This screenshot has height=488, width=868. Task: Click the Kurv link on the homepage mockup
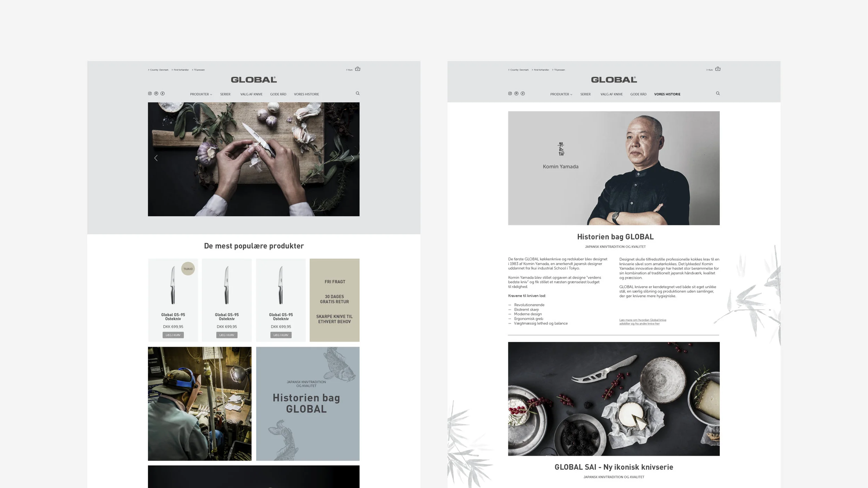349,70
